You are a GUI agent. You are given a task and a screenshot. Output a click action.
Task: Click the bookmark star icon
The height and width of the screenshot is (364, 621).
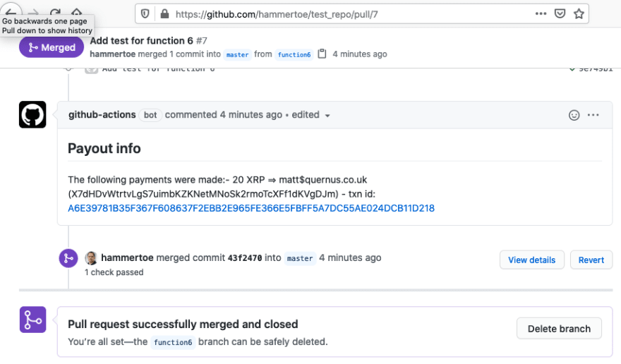coord(579,14)
